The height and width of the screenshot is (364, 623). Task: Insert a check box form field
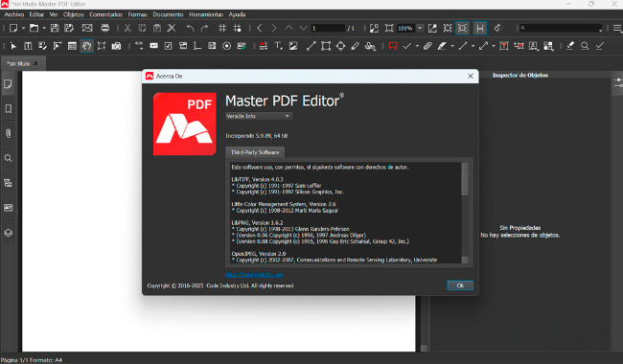[168, 46]
